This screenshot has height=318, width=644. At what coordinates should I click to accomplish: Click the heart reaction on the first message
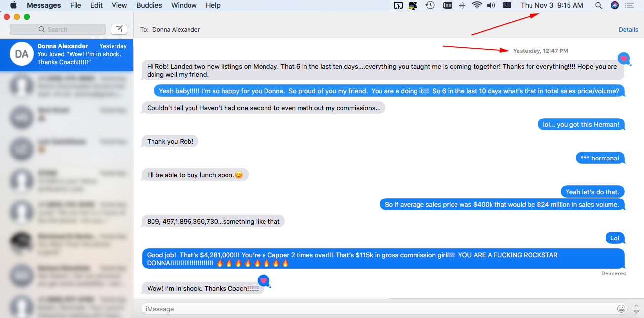point(624,58)
